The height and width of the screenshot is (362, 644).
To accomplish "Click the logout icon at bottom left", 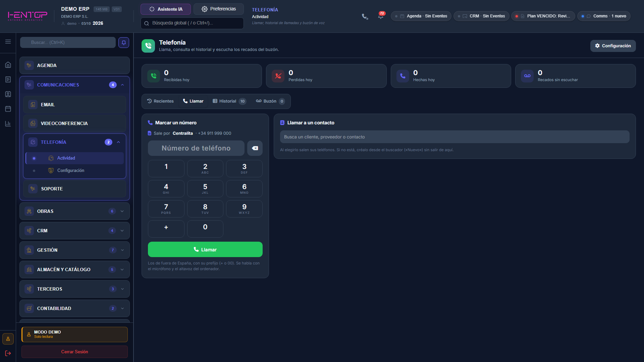I will 8,353.
